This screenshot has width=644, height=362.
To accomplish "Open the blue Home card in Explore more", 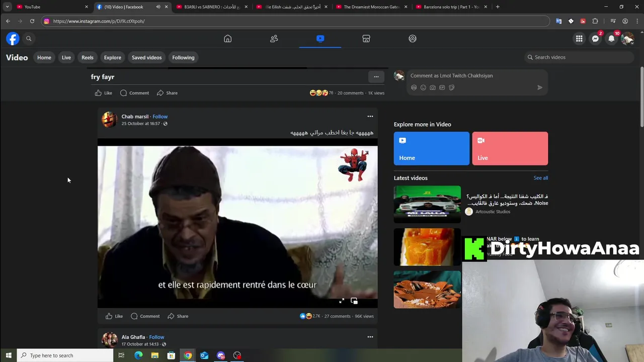I will (x=432, y=148).
